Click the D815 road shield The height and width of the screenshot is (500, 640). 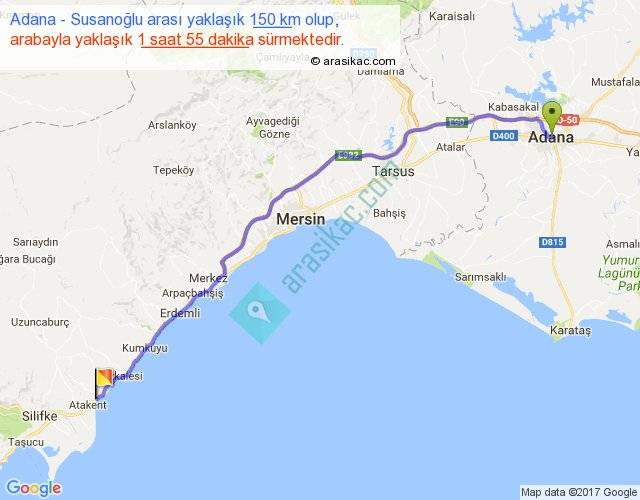coord(552,242)
